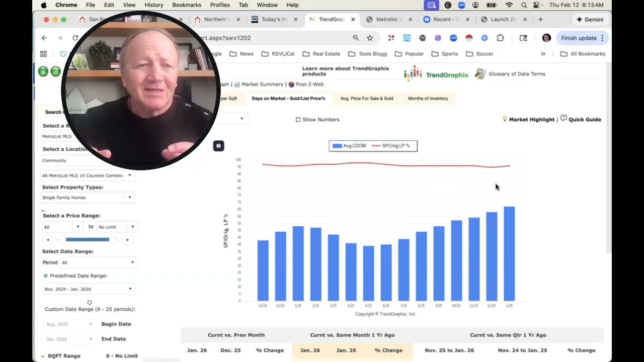Open the Gemini button
644x362 pixels.
click(x=590, y=20)
